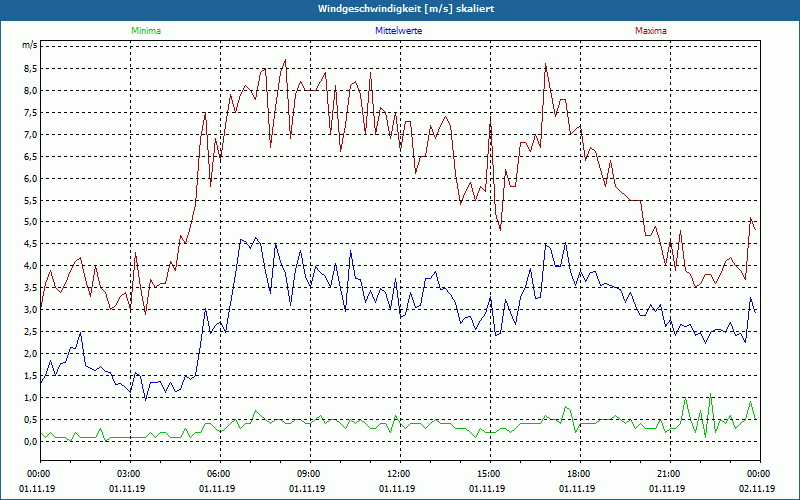Click the 06:00 time axis label
The height and width of the screenshot is (500, 800).
click(x=220, y=473)
